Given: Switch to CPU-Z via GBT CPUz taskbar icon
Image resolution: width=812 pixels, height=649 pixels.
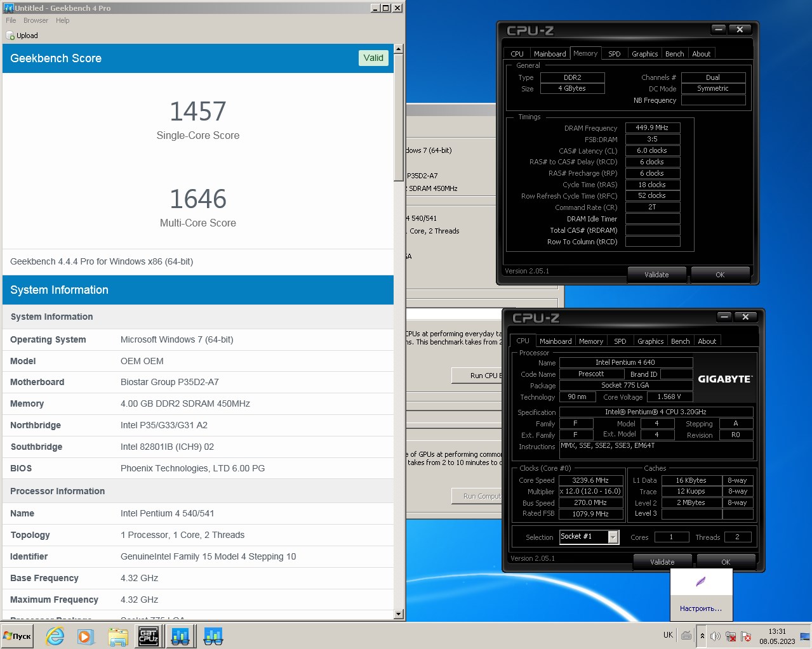Looking at the screenshot, I should [x=149, y=636].
